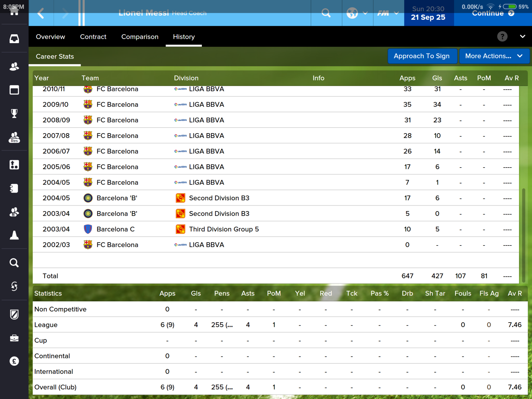Expand the chevron next to help
Image resolution: width=532 pixels, height=399 pixels.
(x=522, y=36)
